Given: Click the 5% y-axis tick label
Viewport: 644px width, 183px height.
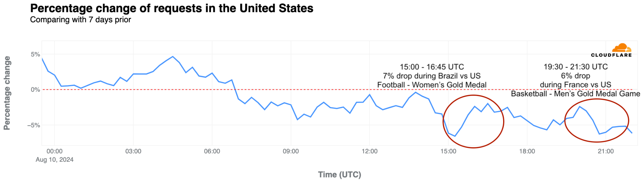Looking at the screenshot, I should [x=35, y=54].
